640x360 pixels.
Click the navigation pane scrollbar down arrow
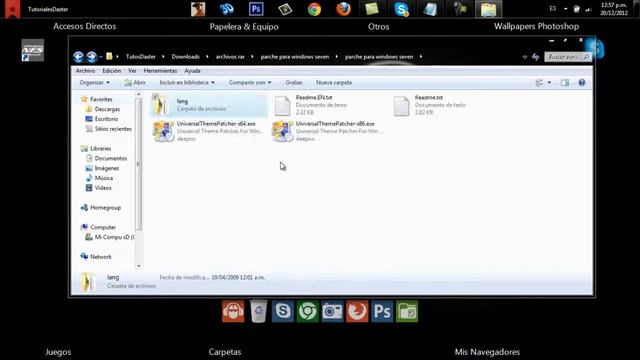coord(139,266)
